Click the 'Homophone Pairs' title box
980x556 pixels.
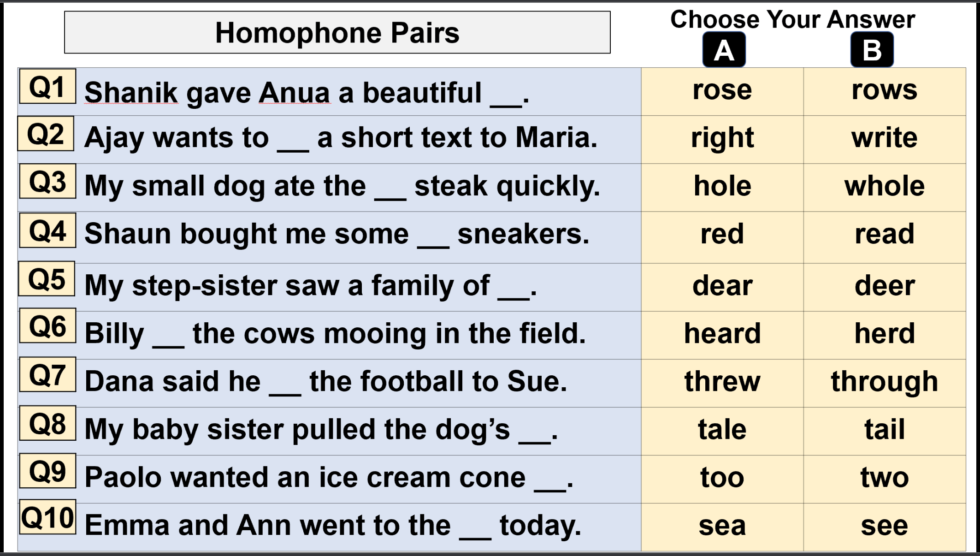[337, 33]
